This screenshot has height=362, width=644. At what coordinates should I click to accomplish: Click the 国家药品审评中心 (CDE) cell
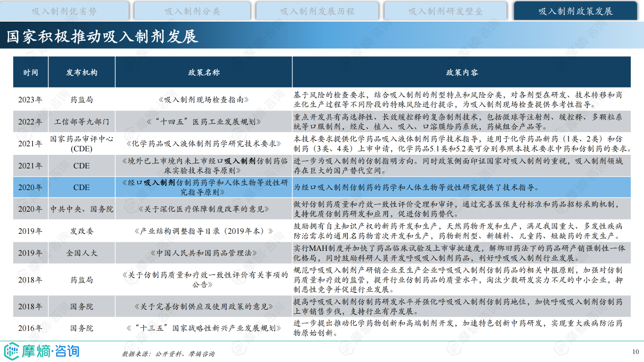(82, 143)
